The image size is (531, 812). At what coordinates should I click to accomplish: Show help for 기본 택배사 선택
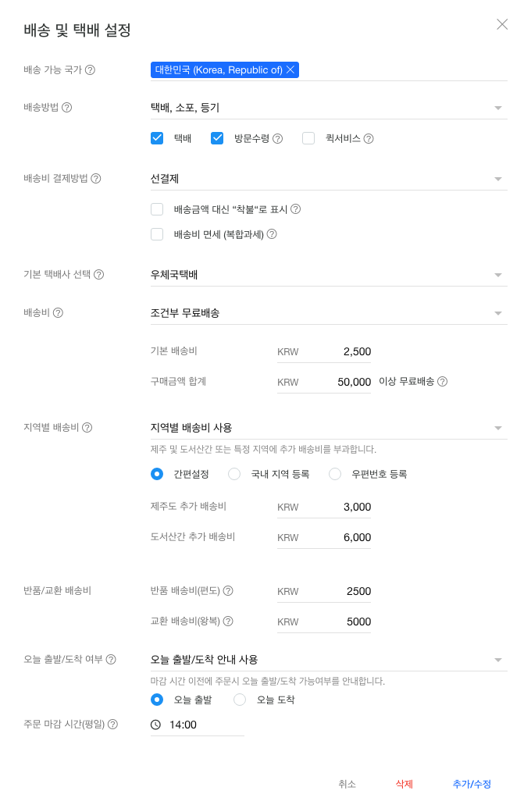coord(99,275)
